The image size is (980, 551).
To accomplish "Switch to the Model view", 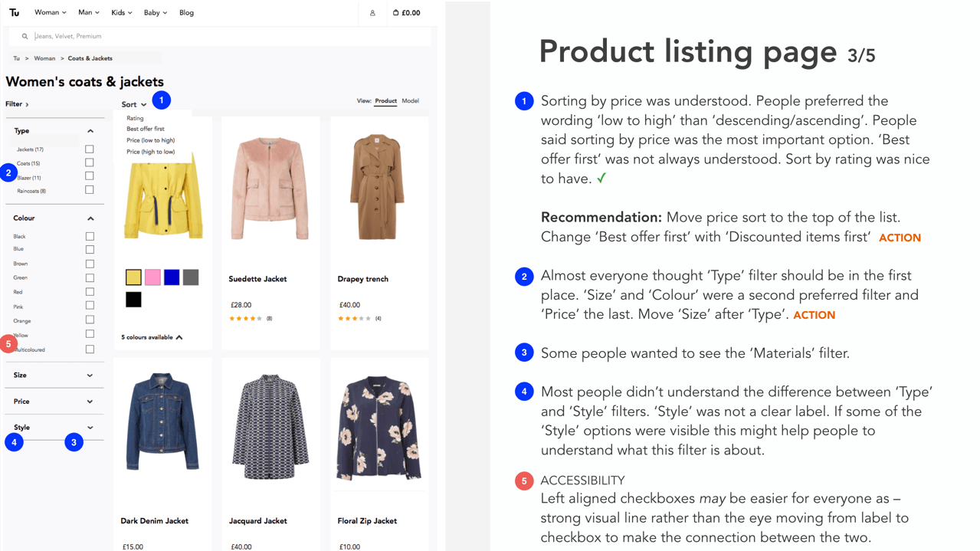I will point(411,100).
